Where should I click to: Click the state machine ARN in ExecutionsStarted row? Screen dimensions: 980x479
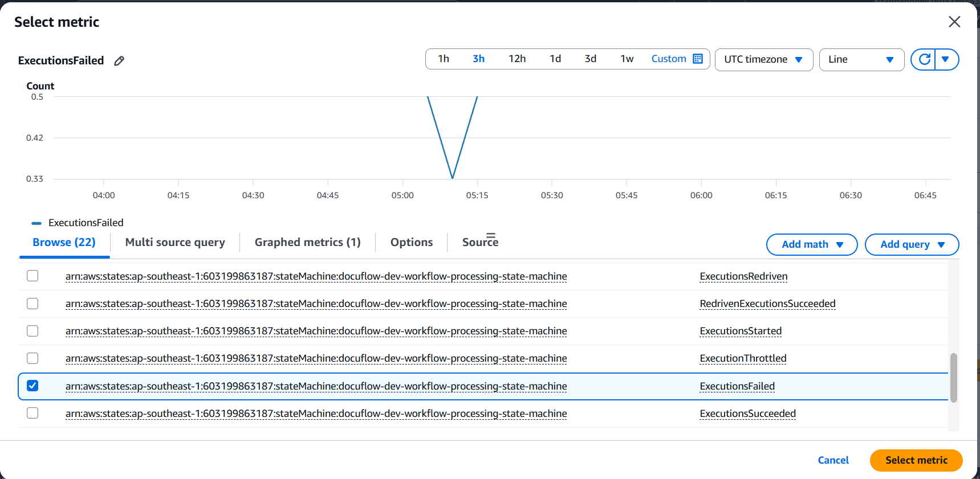316,331
